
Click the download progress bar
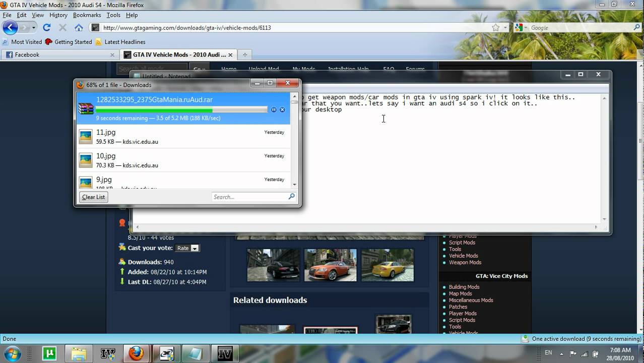181,109
